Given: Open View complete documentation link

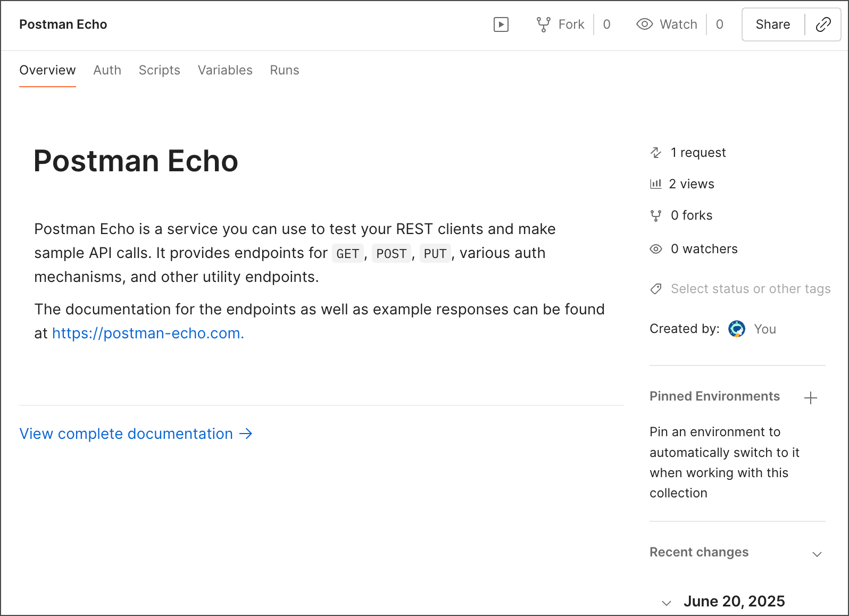Looking at the screenshot, I should pos(136,434).
